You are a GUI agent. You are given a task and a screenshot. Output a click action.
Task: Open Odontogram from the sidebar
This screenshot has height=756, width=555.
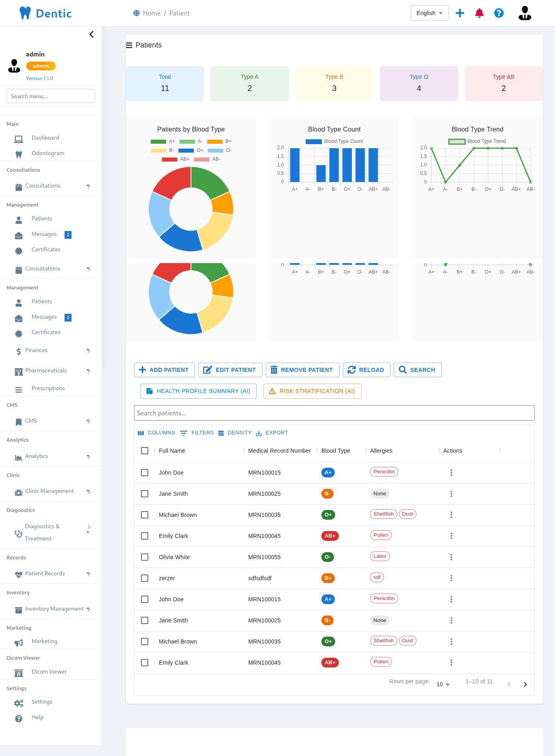48,153
